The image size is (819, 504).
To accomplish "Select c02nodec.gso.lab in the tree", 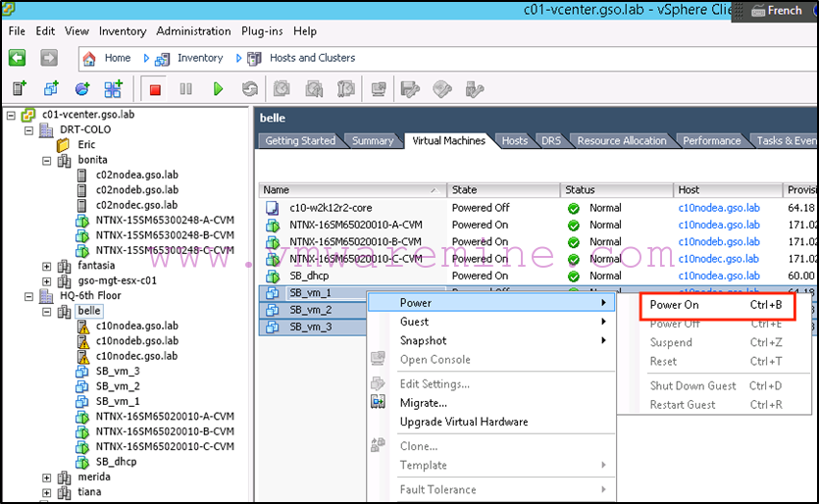I will coord(137,205).
